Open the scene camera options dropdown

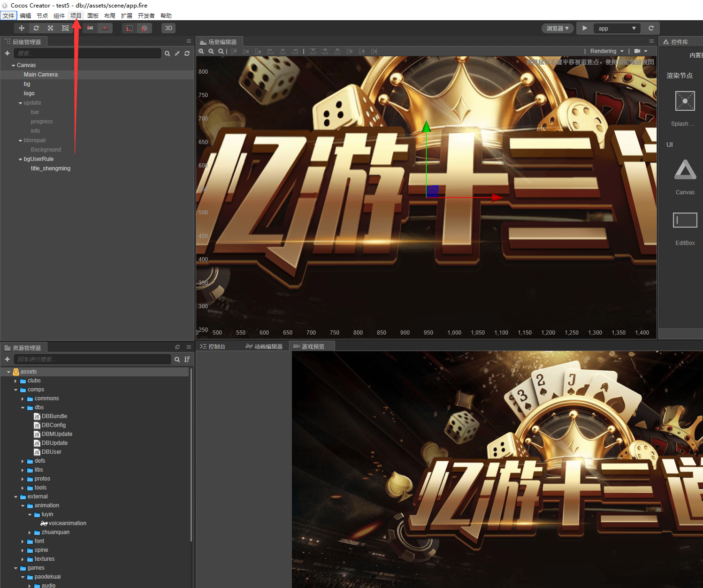pos(641,51)
